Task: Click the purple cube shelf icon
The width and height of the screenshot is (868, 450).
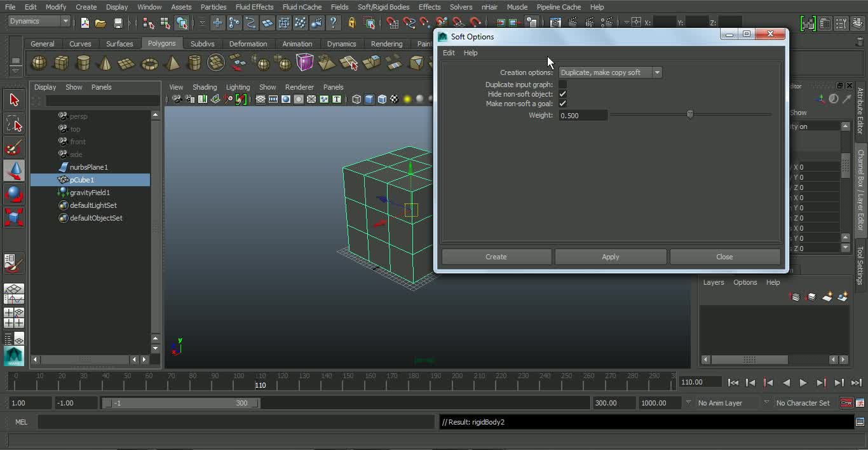Action: 305,63
